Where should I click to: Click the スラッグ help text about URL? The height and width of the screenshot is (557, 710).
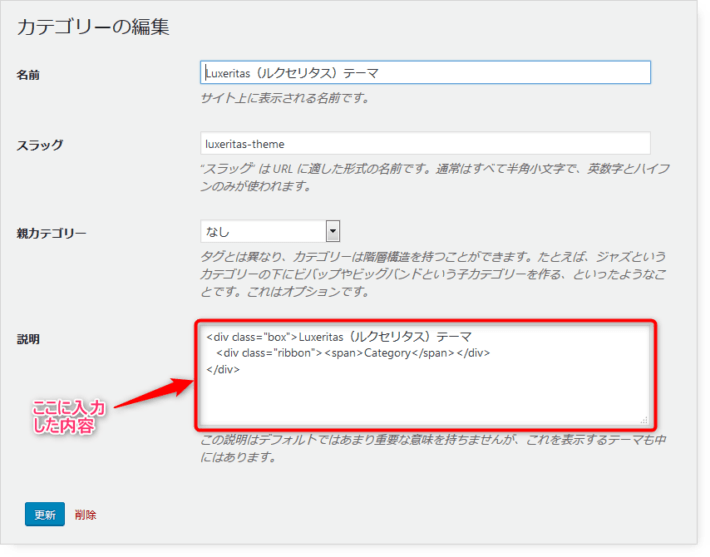(x=435, y=177)
